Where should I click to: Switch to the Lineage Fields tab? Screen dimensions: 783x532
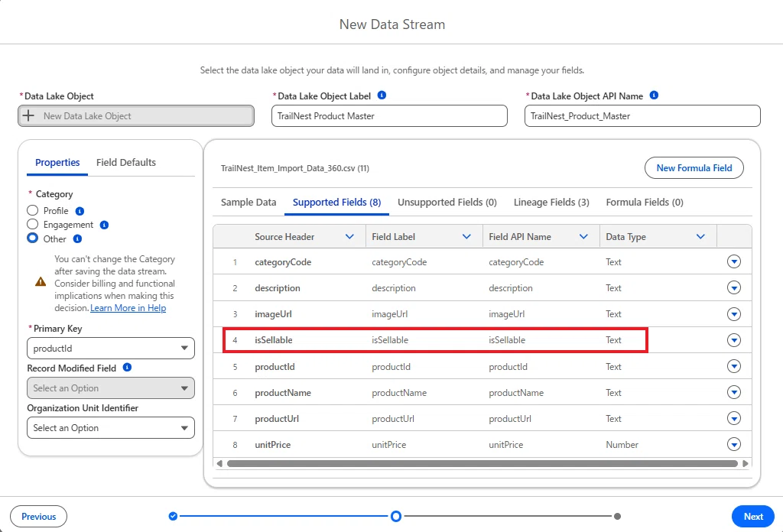pyautogui.click(x=551, y=202)
